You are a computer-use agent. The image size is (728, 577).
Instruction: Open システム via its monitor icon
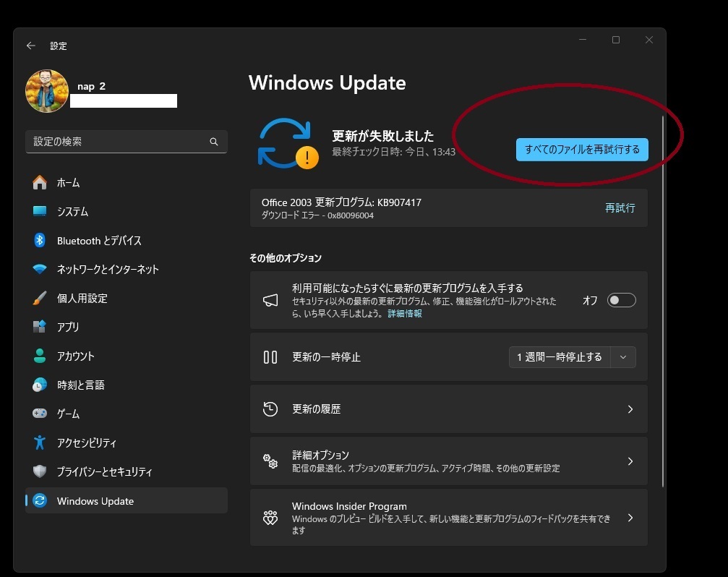40,211
